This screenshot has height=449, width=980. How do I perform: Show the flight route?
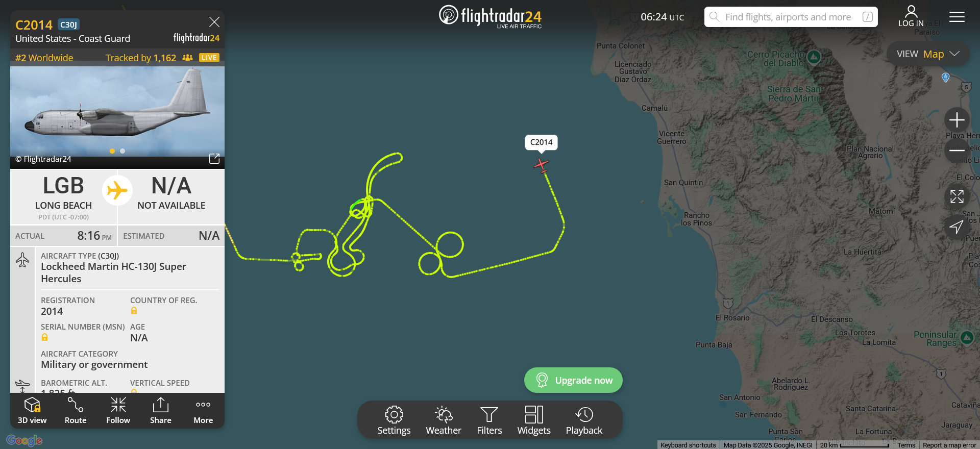[76, 411]
